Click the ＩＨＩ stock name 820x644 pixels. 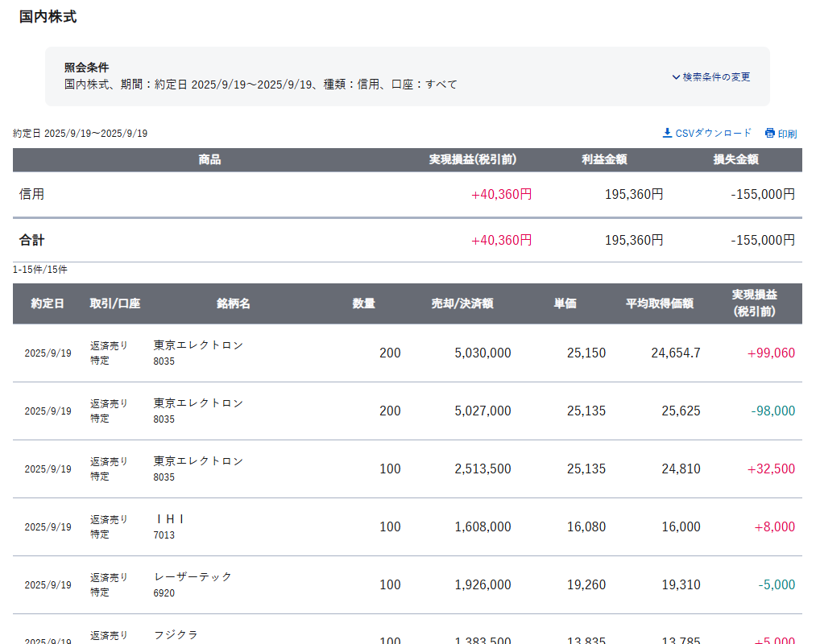coord(169,519)
